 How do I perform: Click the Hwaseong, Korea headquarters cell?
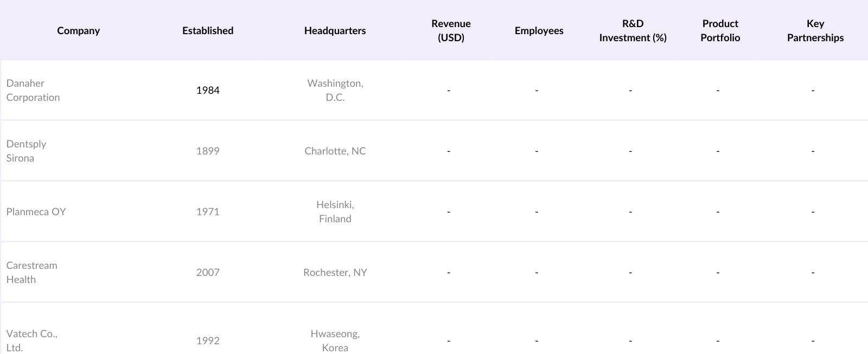[x=335, y=340]
